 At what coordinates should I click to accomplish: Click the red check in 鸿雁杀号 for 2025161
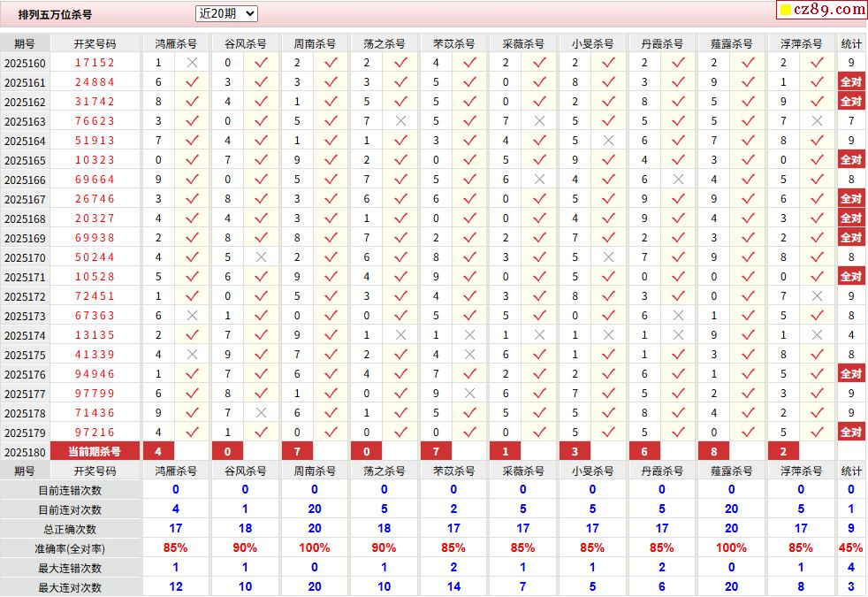click(x=192, y=82)
